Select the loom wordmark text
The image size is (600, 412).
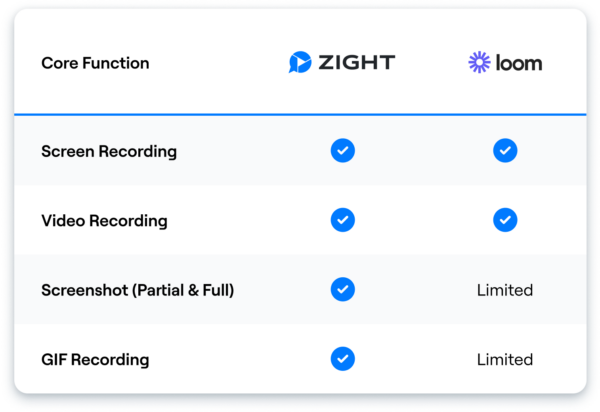(x=519, y=63)
